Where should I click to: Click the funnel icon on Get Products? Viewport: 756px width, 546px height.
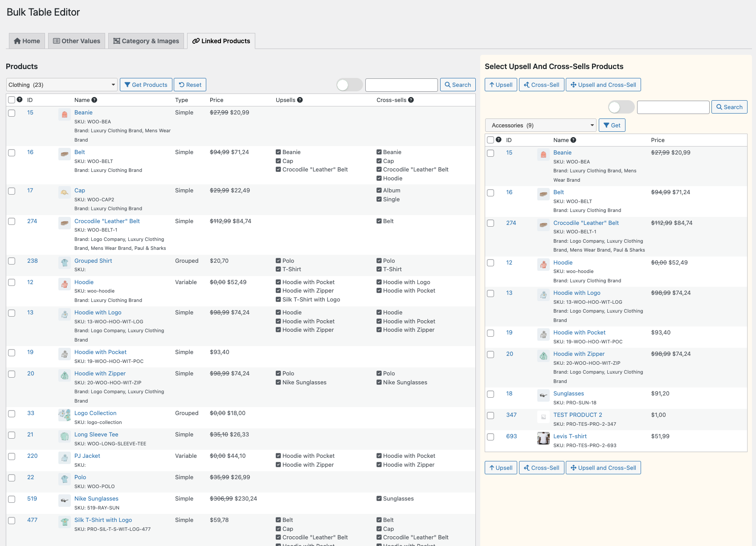click(x=128, y=85)
